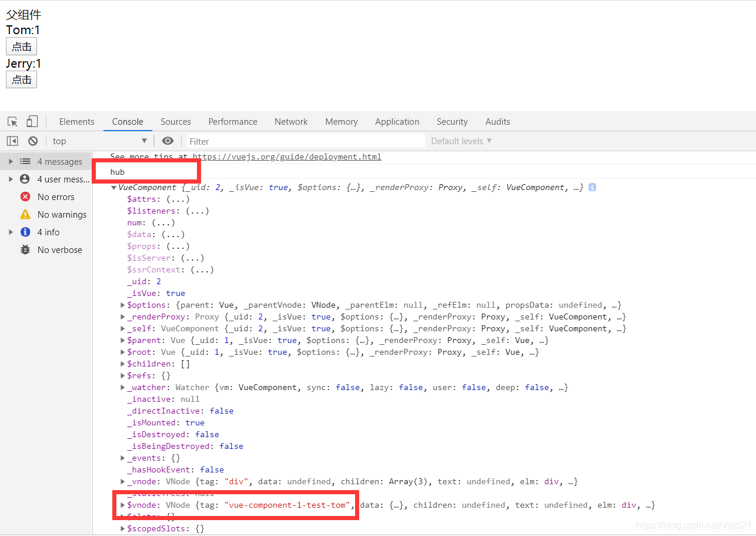
Task: Clear the console with the ban icon
Action: pyautogui.click(x=33, y=141)
